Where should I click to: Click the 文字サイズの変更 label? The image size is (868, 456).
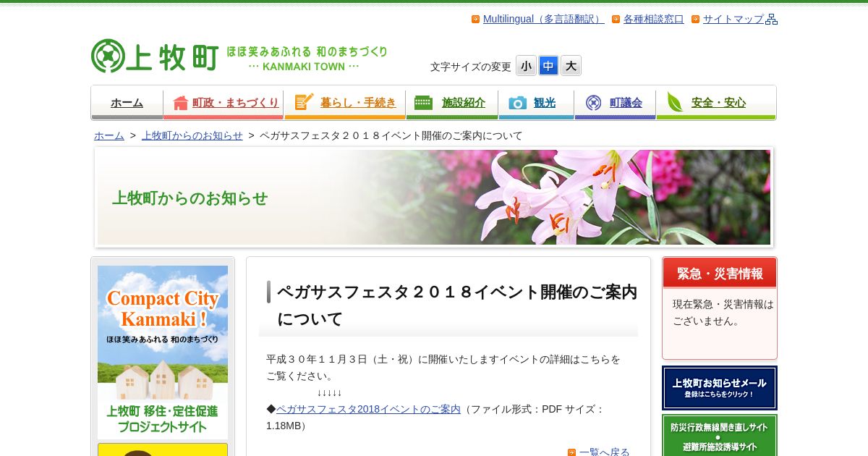471,67
